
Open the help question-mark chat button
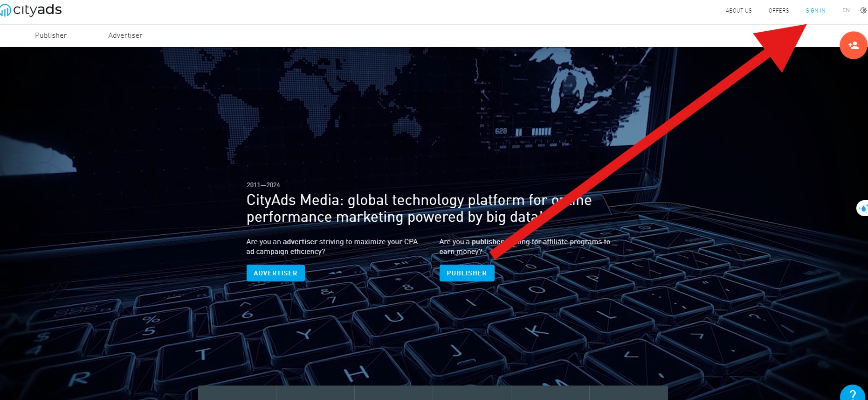click(x=853, y=393)
